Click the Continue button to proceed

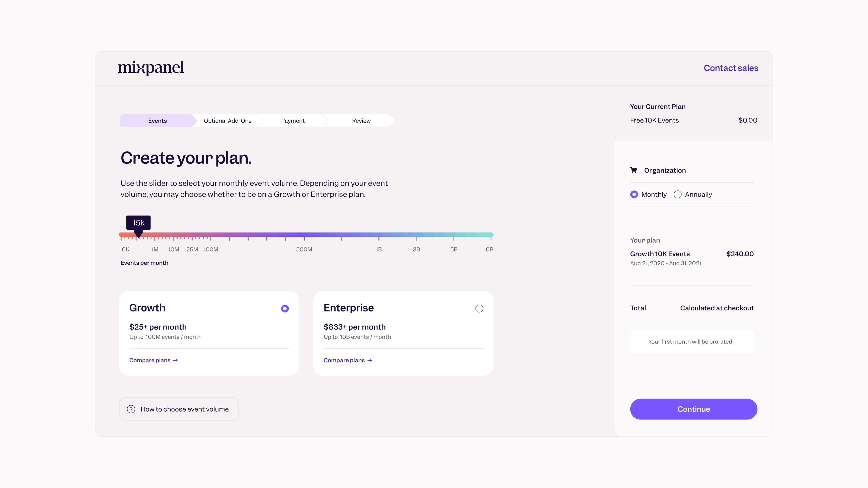point(693,409)
